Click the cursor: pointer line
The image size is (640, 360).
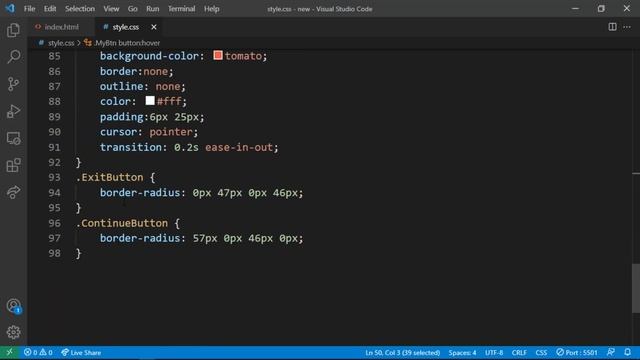(149, 132)
